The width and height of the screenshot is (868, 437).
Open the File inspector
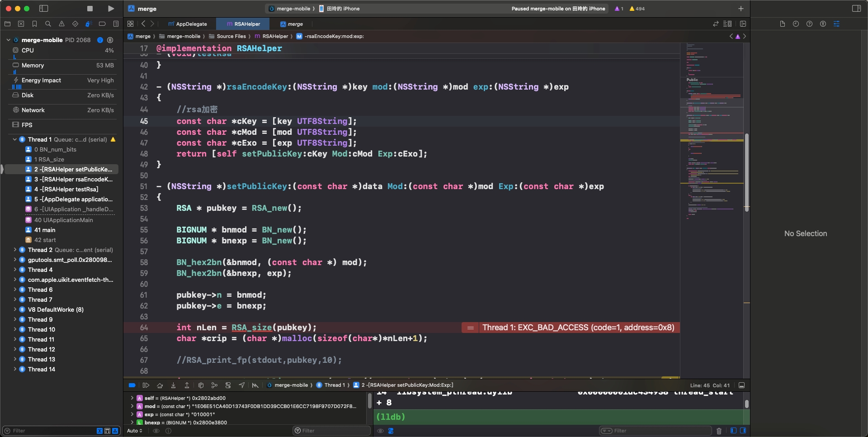point(782,24)
